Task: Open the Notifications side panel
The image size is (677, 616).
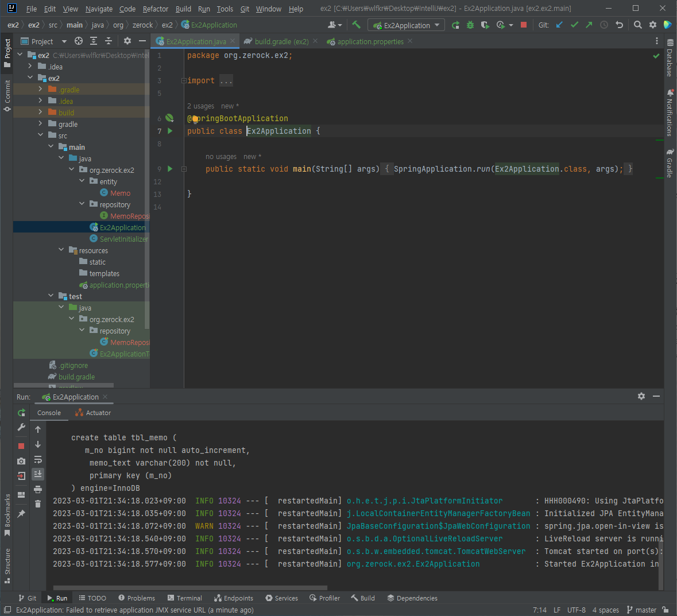Action: 670,113
